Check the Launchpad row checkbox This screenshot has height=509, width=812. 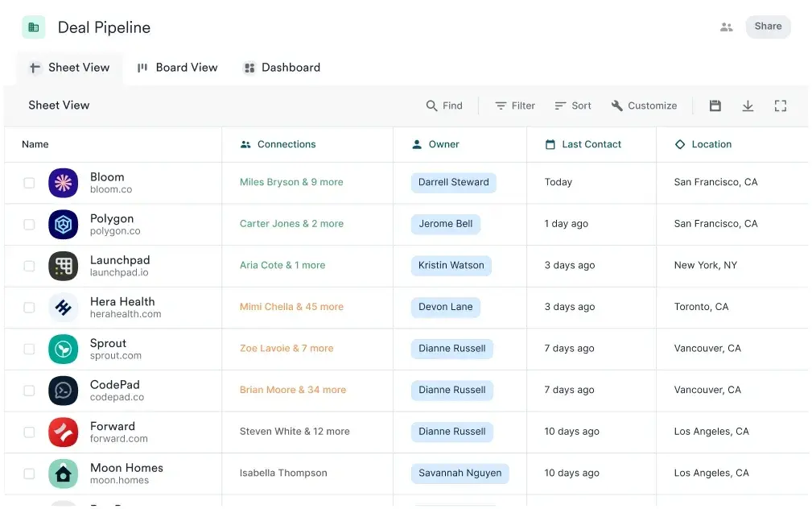click(29, 266)
